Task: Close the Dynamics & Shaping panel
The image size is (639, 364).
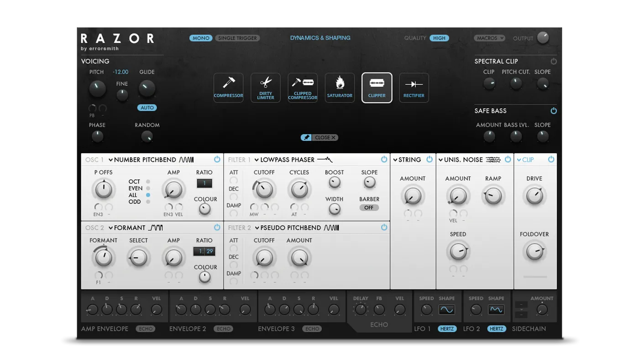Action: coord(325,137)
